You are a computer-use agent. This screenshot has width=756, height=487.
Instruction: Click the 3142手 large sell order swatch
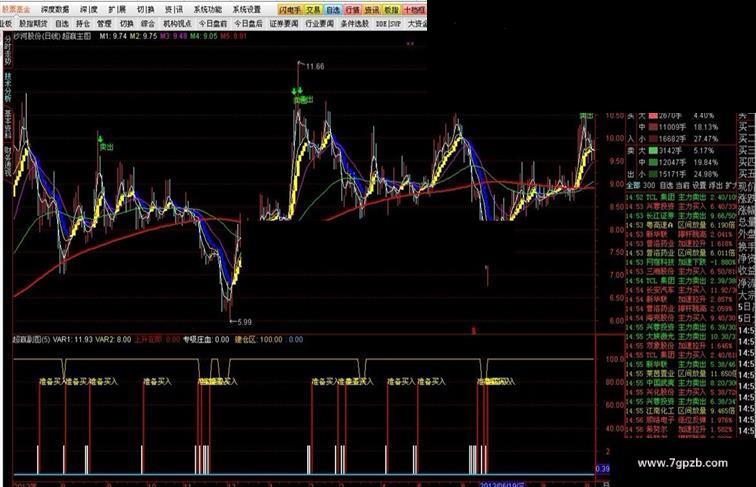point(653,151)
